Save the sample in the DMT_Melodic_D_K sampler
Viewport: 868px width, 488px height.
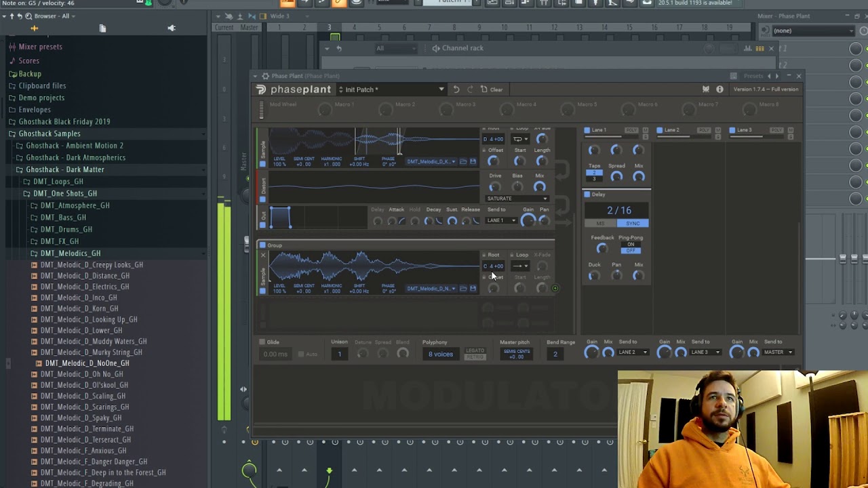(473, 162)
